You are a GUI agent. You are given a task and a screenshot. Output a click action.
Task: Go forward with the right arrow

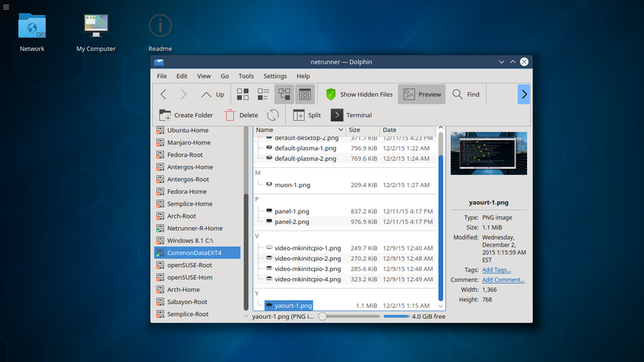pos(184,94)
